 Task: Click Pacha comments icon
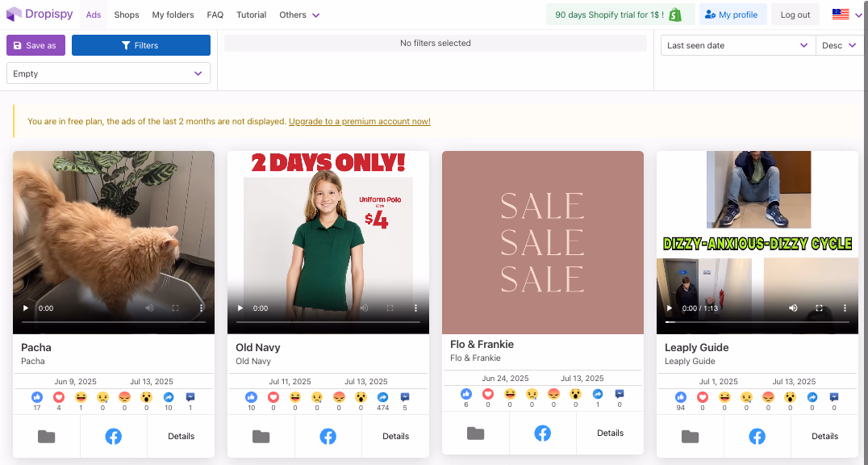coord(190,397)
